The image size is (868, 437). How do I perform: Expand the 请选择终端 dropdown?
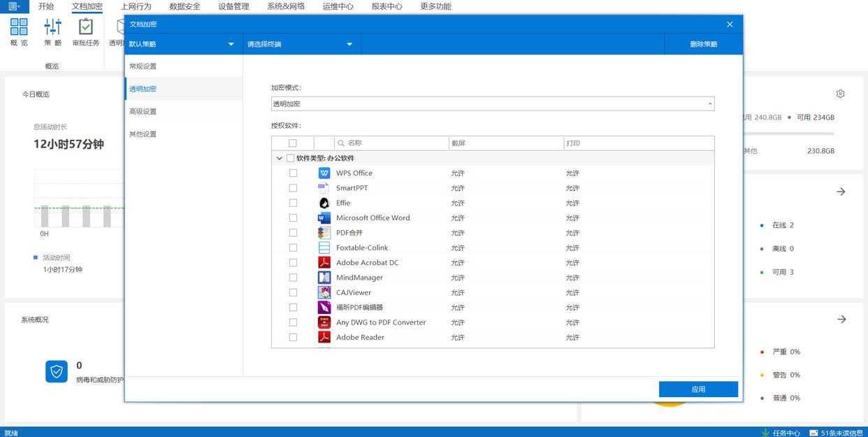tap(301, 44)
